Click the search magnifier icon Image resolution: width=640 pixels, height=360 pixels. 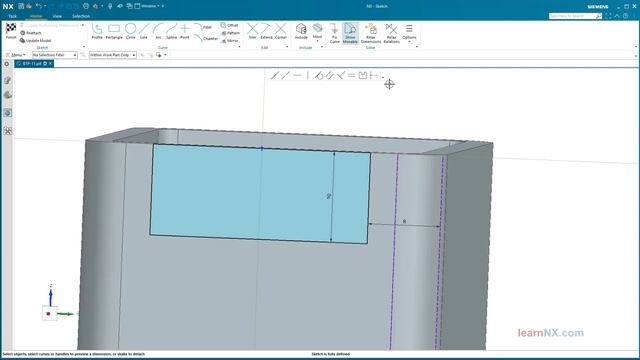coord(598,16)
